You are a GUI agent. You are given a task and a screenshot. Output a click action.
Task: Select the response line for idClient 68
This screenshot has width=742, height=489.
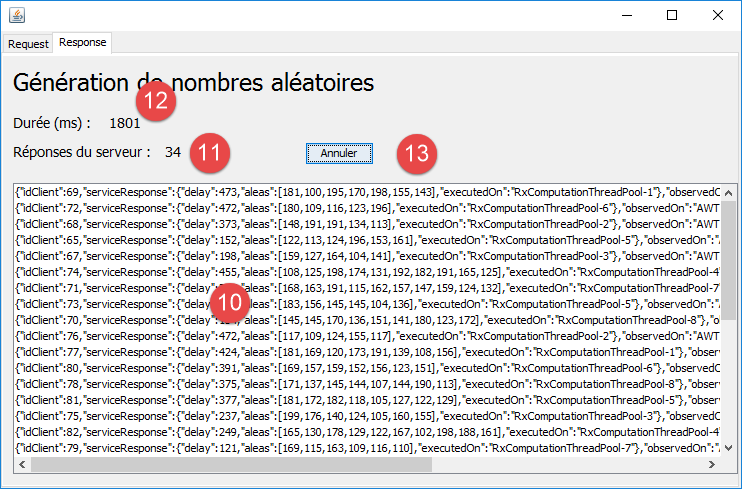tap(360, 223)
